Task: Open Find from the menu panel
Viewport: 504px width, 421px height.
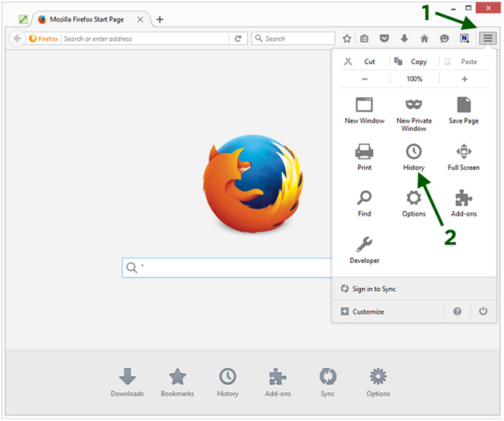Action: pyautogui.click(x=364, y=203)
